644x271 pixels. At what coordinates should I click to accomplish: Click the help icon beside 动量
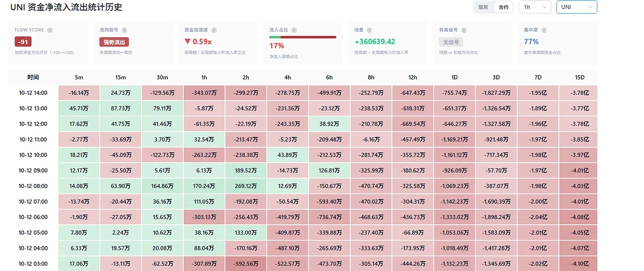[369, 30]
